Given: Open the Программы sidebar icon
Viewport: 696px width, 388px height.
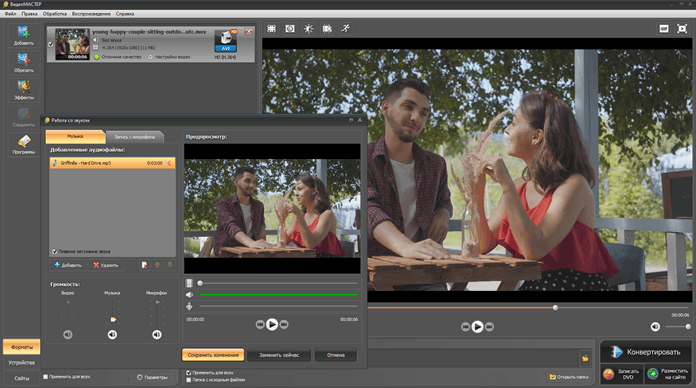Looking at the screenshot, I should pyautogui.click(x=24, y=144).
